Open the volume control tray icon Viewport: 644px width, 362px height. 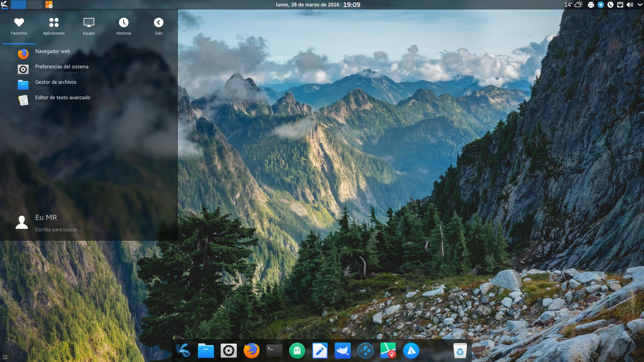[630, 5]
